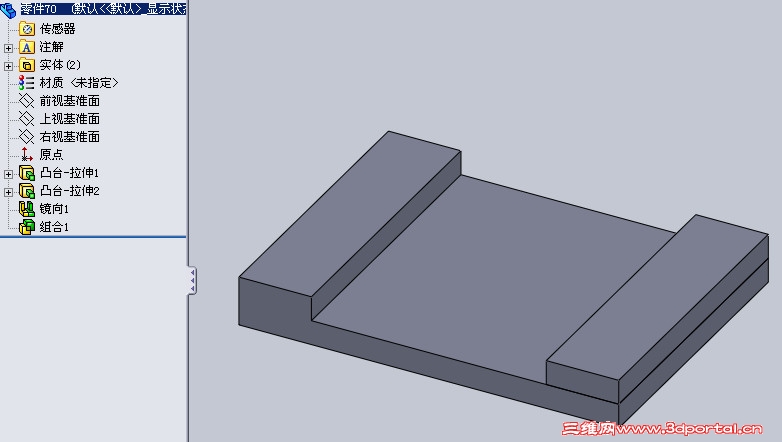Screen dimensions: 782x442
Task: Select the 原点 label
Action: [x=51, y=155]
